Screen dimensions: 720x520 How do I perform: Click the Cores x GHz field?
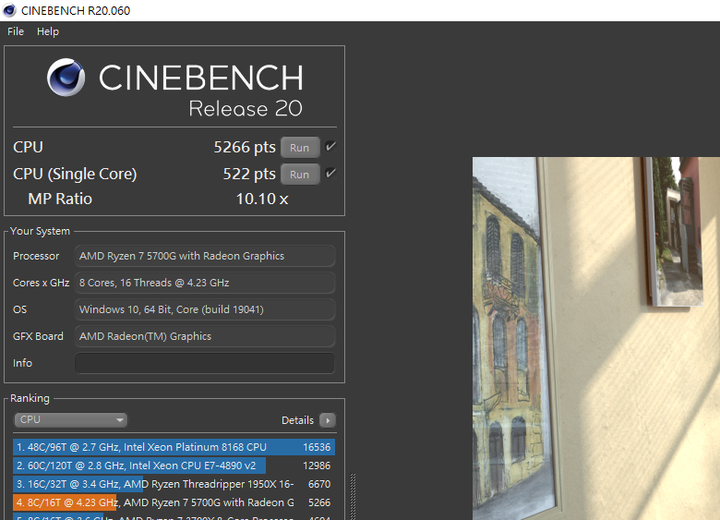point(205,283)
